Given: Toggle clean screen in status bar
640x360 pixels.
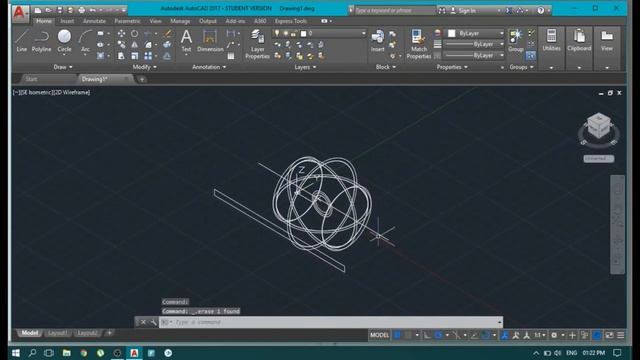Looking at the screenshot, I should 609,335.
